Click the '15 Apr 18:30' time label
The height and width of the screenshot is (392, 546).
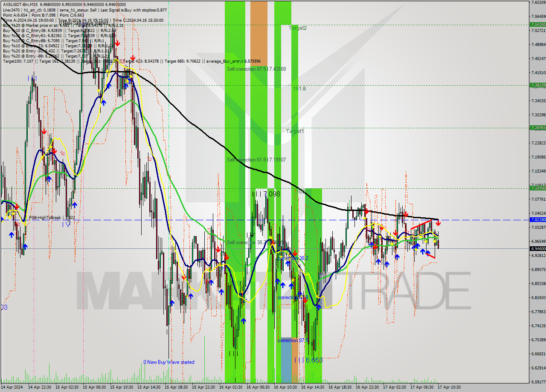click(x=176, y=387)
